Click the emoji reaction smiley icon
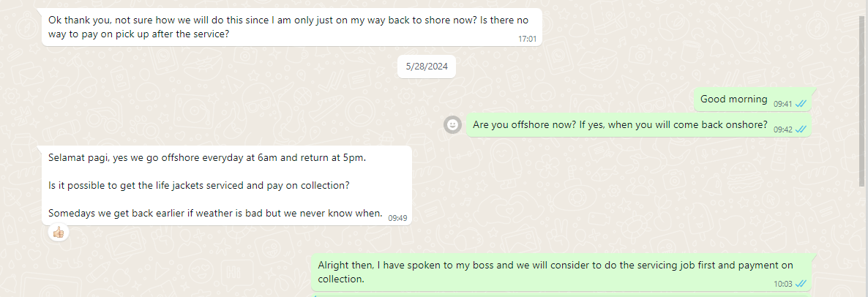Image resolution: width=868 pixels, height=297 pixels. [x=453, y=125]
